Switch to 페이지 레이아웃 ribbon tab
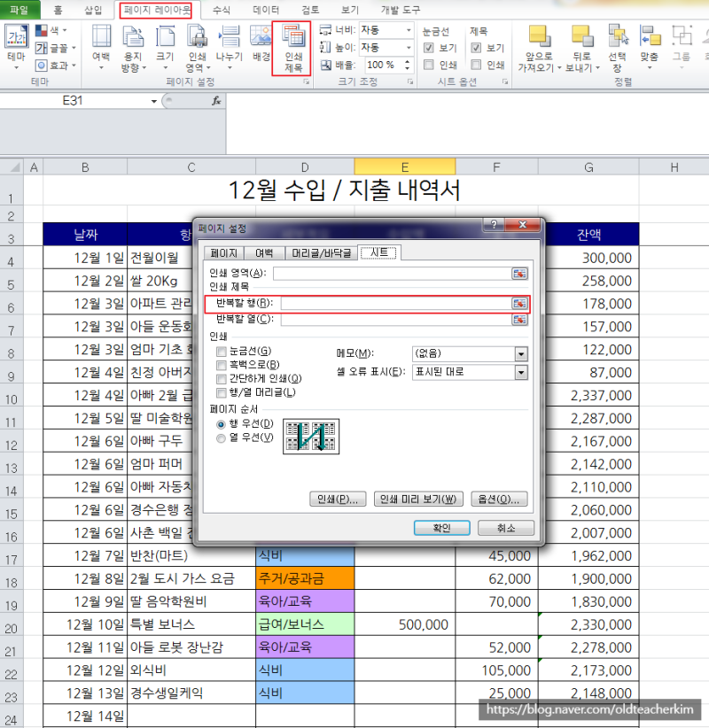The image size is (709, 728). (157, 10)
